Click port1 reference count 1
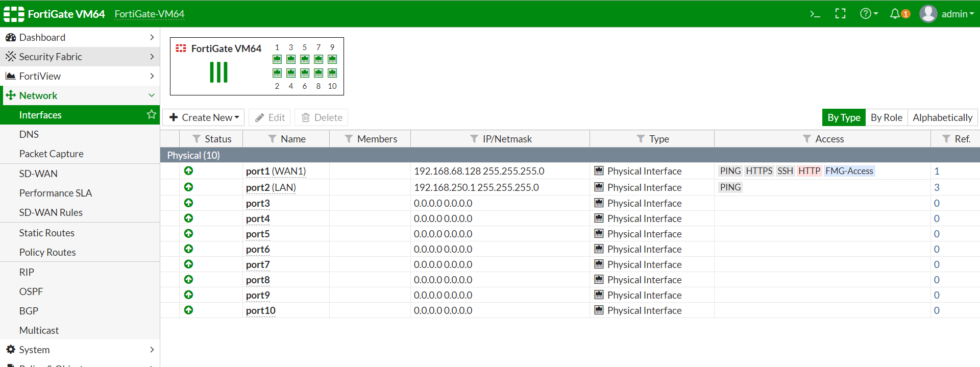This screenshot has height=367, width=980. (x=937, y=171)
